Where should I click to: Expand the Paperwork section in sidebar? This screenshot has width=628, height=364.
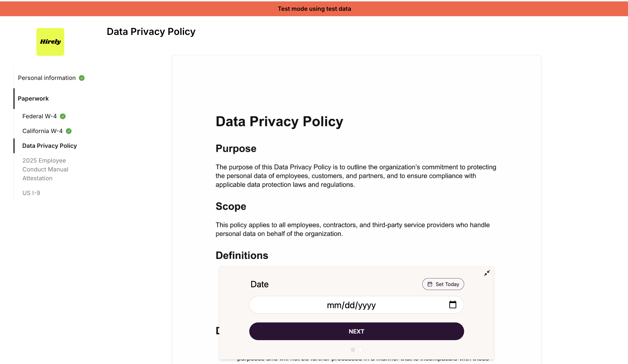33,99
